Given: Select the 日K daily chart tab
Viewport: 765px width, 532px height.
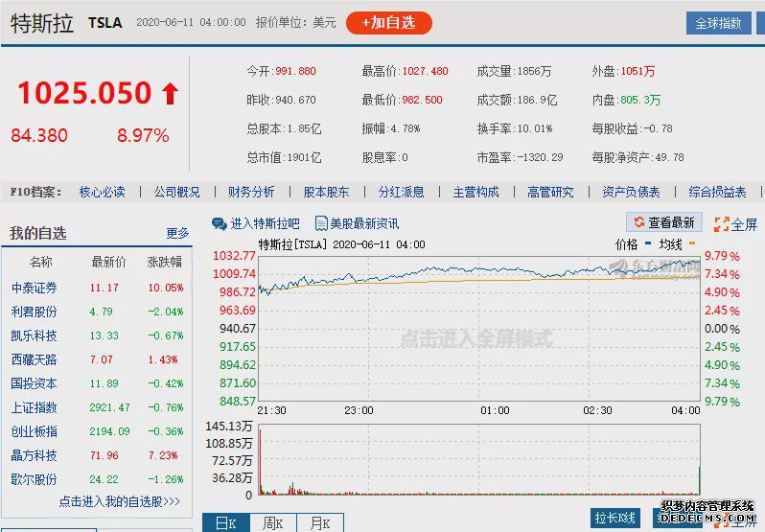Looking at the screenshot, I should pyautogui.click(x=226, y=523).
